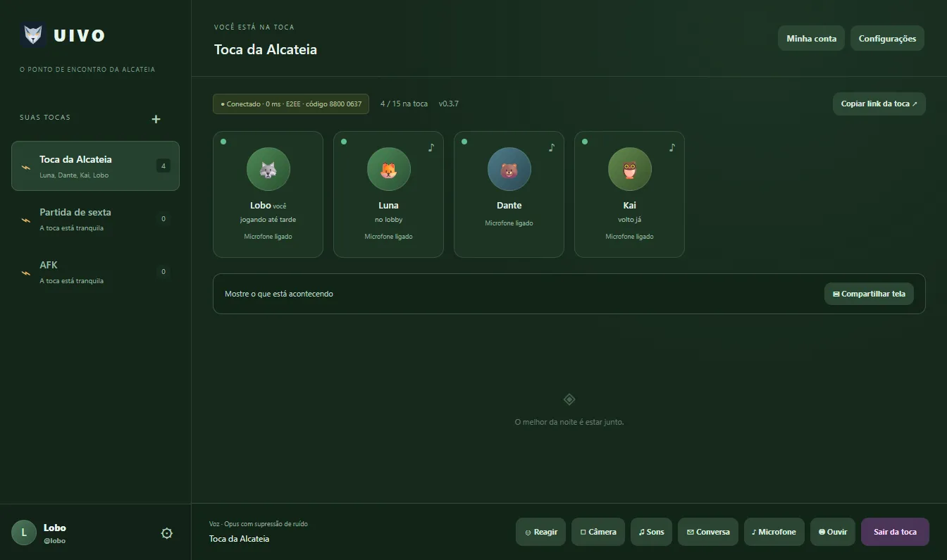Click the music note on Dante's card
This screenshot has height=560, width=947.
pos(552,147)
